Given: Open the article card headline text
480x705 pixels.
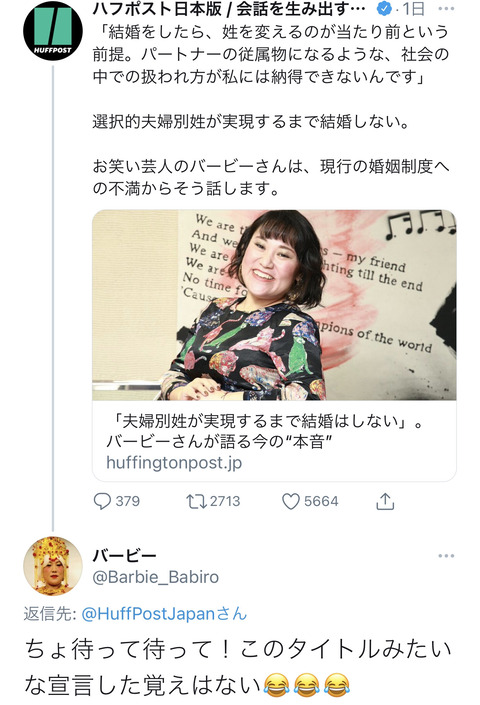Looking at the screenshot, I should pyautogui.click(x=264, y=431).
